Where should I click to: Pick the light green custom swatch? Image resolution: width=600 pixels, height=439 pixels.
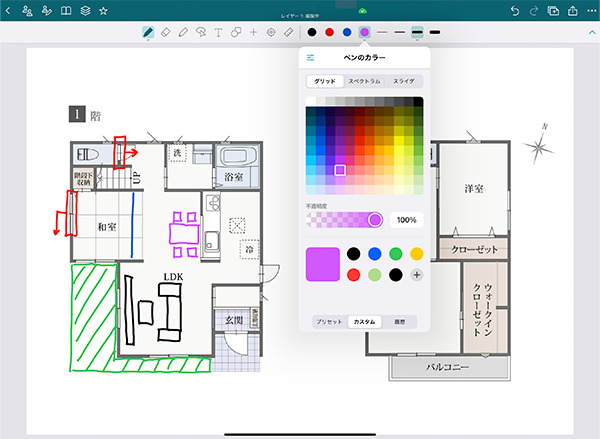coord(375,275)
